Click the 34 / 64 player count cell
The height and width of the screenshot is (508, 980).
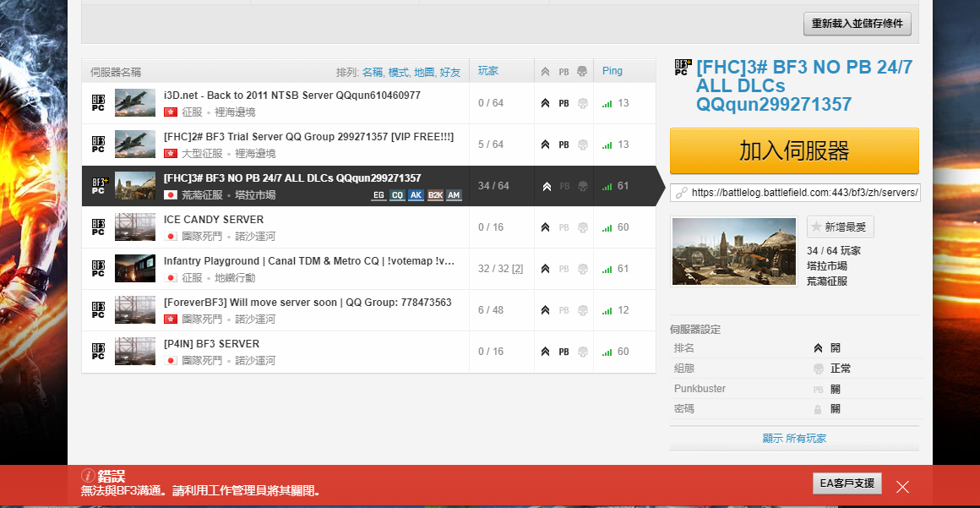tap(493, 186)
